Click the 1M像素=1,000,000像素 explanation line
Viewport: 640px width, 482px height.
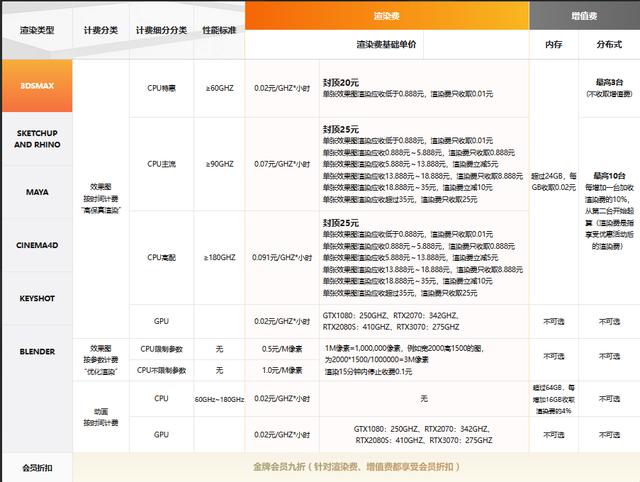click(404, 348)
